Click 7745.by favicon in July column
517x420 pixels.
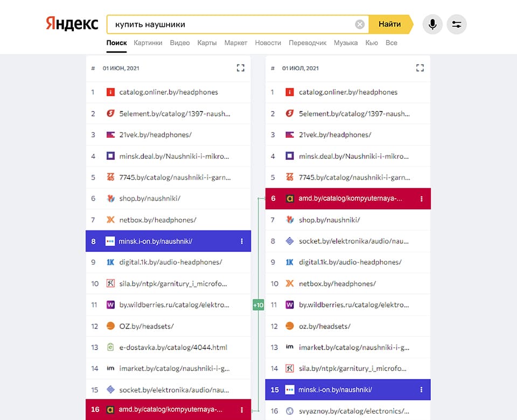pyautogui.click(x=290, y=177)
